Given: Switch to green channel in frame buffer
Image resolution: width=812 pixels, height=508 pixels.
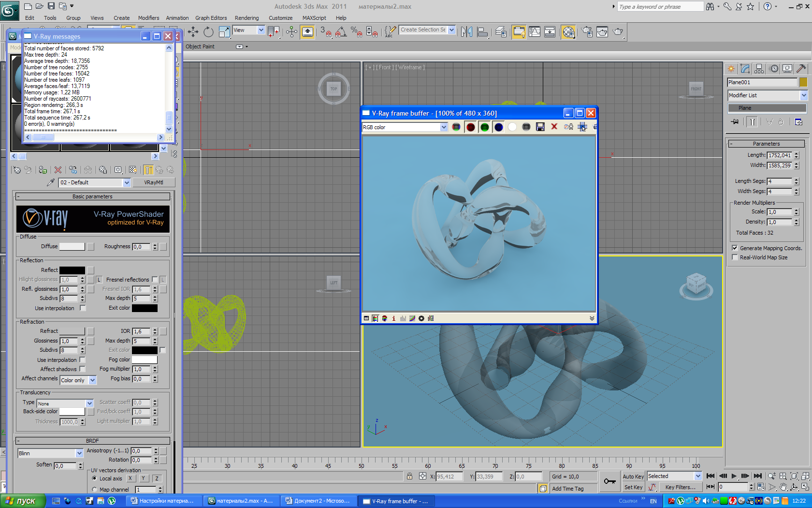Looking at the screenshot, I should click(484, 127).
